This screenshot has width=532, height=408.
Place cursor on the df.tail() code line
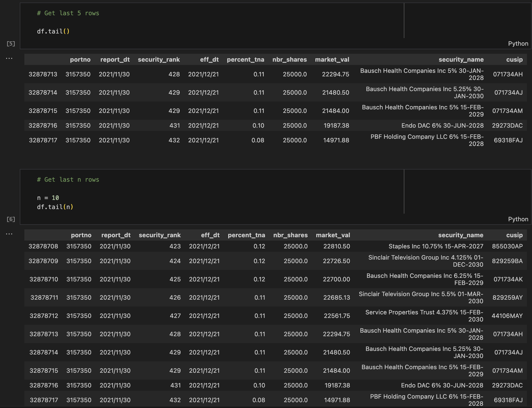tap(53, 31)
